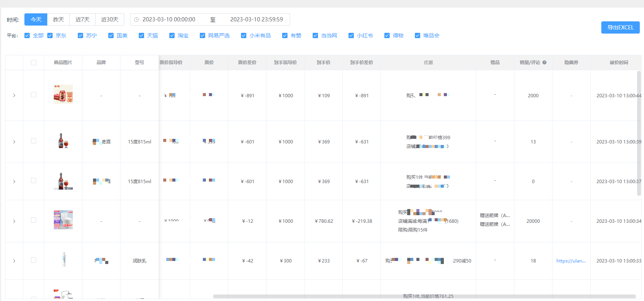The width and height of the screenshot is (644, 301).
Task: Click the 面价差价 column header
Action: [247, 63]
